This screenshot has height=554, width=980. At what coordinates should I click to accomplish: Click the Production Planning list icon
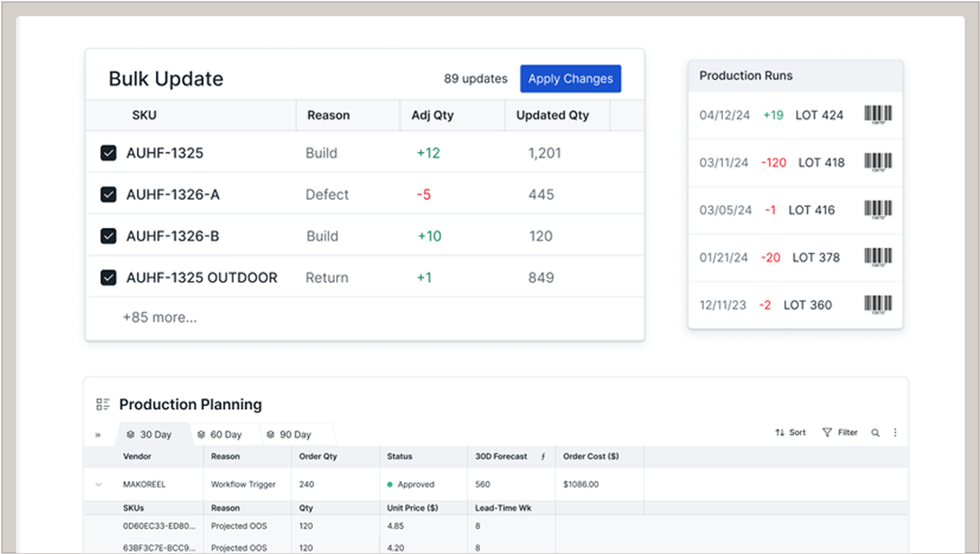(103, 404)
